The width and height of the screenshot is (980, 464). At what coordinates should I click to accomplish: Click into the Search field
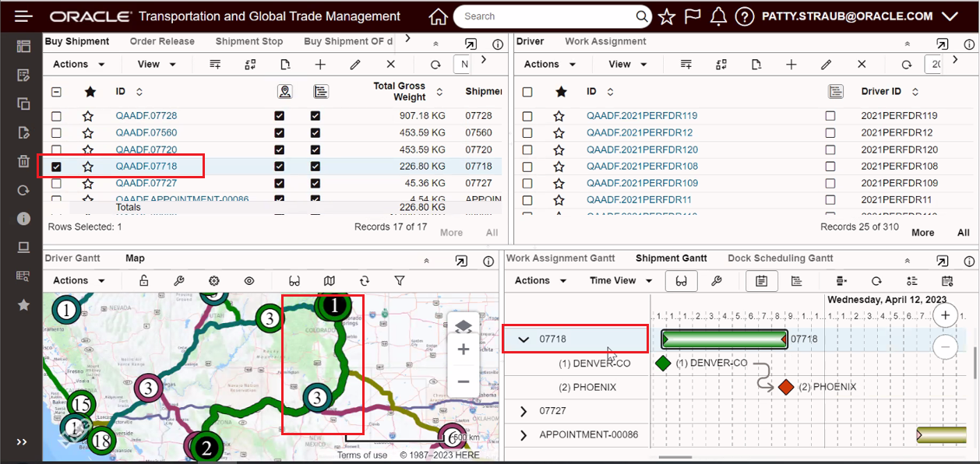click(545, 16)
